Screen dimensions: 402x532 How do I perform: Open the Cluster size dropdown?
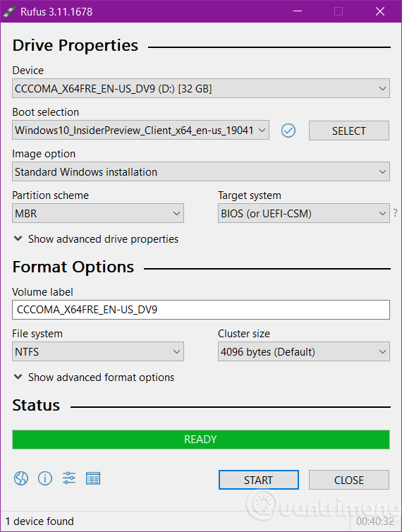point(304,351)
